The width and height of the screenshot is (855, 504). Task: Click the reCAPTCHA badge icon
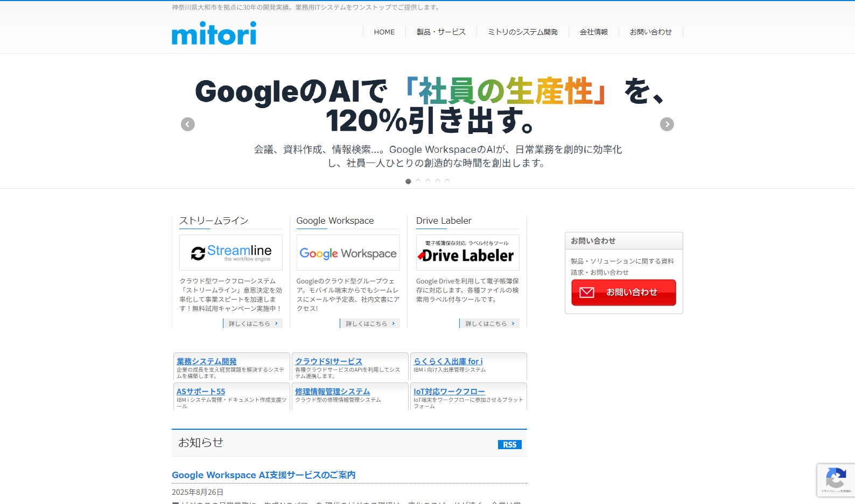click(836, 478)
